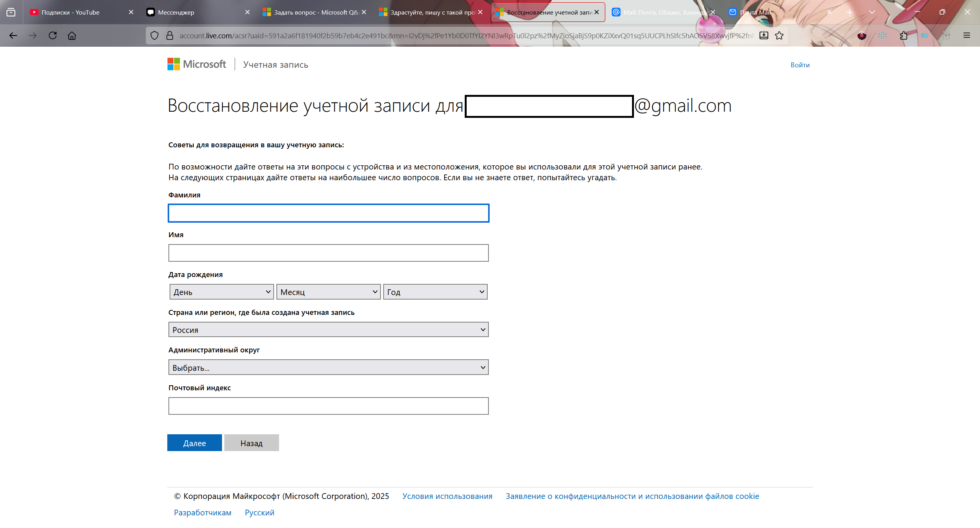Bookmark this page with star icon
The image size is (980, 528).
pos(779,36)
